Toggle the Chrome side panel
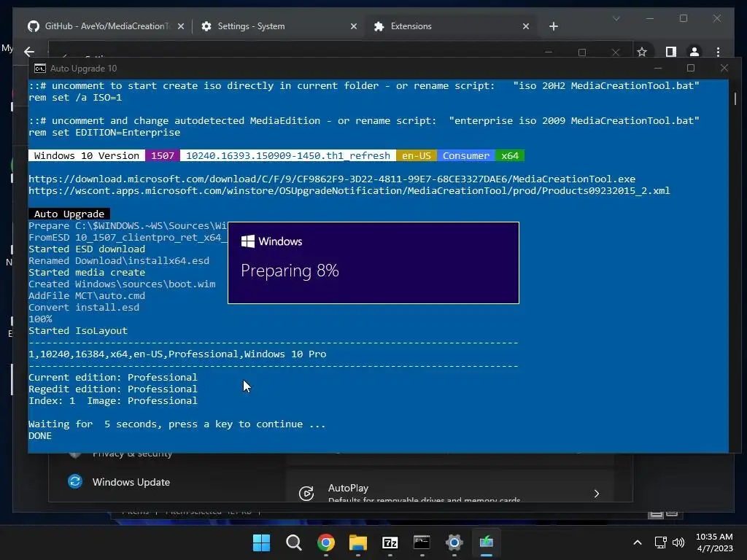The width and height of the screenshot is (747, 560). (671, 52)
